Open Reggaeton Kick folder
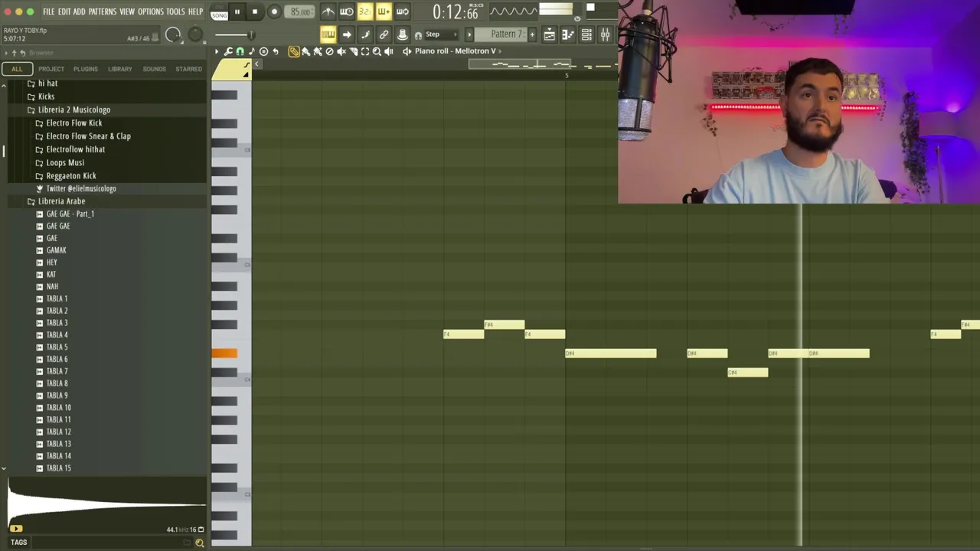The image size is (980, 551). [70, 176]
